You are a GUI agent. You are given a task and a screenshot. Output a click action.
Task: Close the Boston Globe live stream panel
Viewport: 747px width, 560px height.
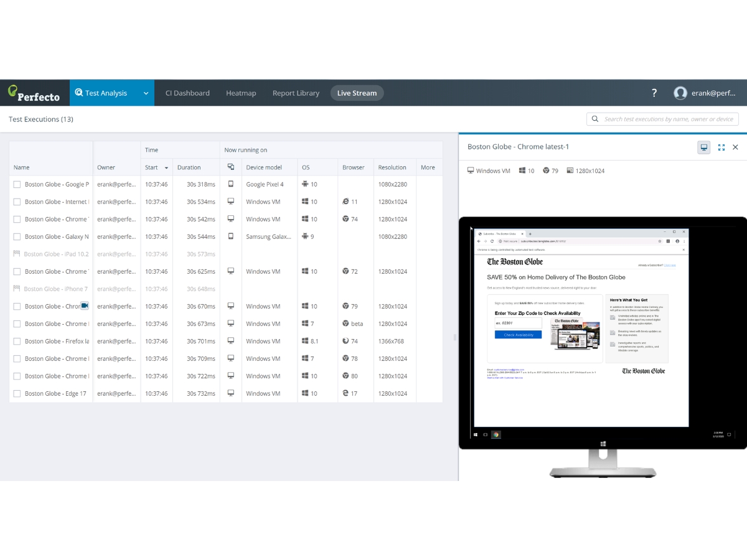735,147
